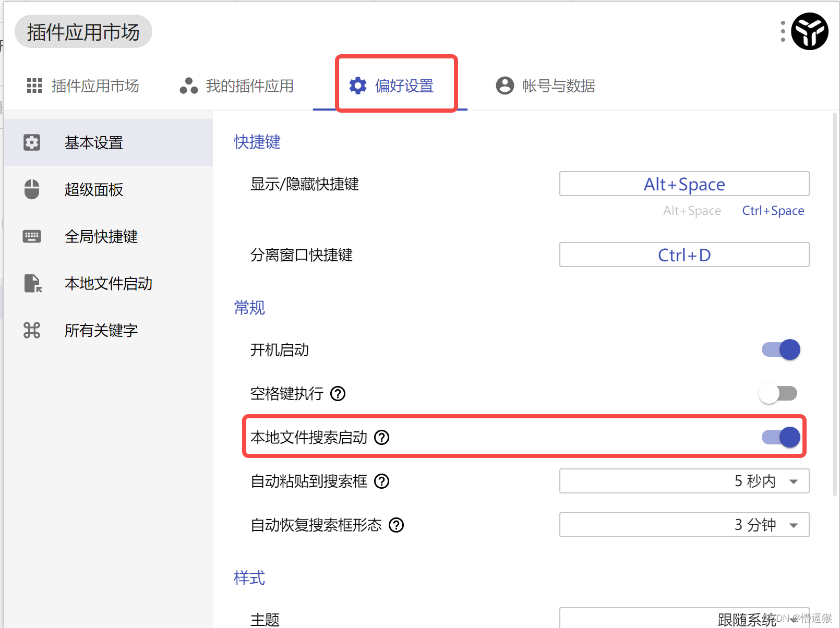Viewport: 840px width, 628px height.
Task: Click the 分离窗口快捷键 label
Action: 302,255
